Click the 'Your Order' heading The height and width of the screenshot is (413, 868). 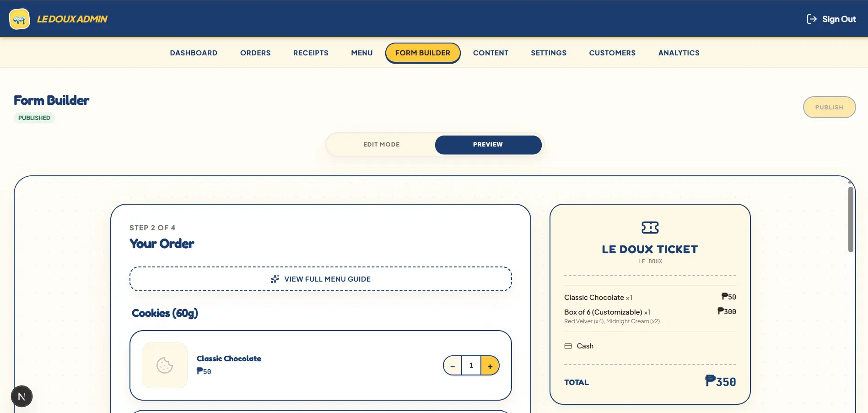162,244
